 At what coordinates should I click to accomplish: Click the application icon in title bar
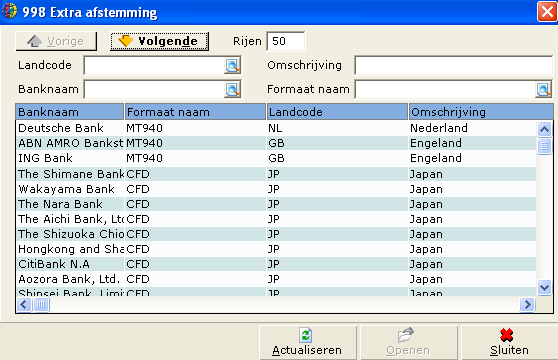click(9, 11)
